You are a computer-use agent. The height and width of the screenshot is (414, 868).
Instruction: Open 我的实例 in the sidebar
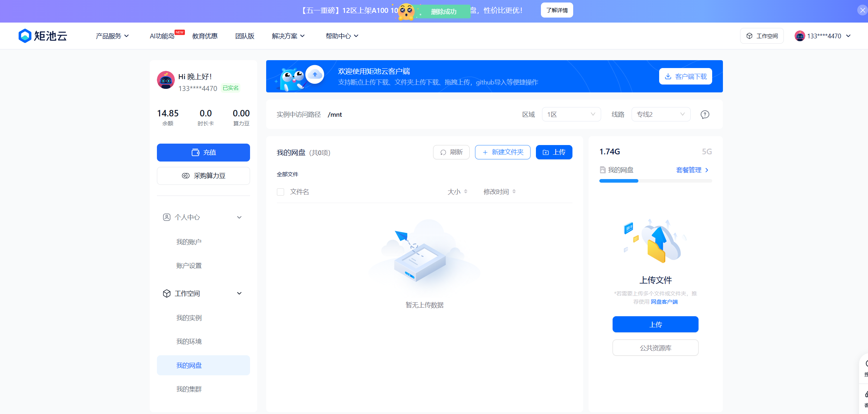point(189,318)
